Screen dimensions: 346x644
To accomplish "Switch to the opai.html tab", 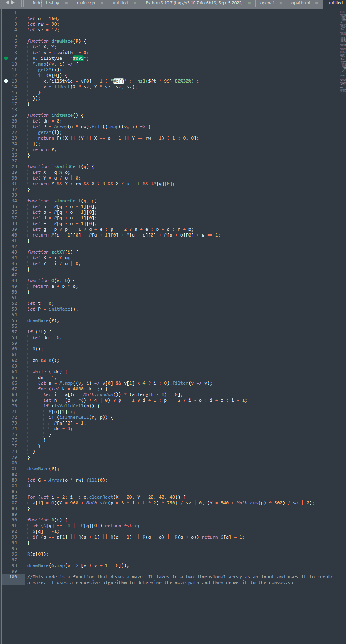I will 300,3.
